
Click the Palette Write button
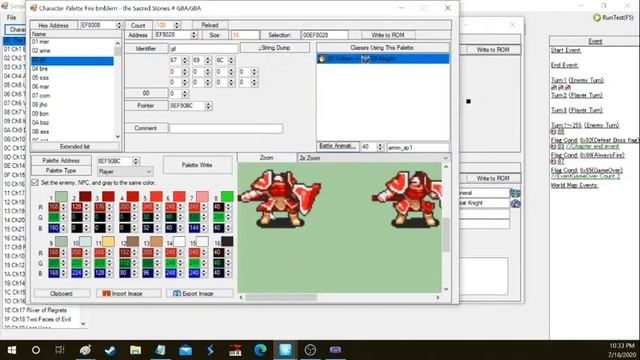(197, 165)
